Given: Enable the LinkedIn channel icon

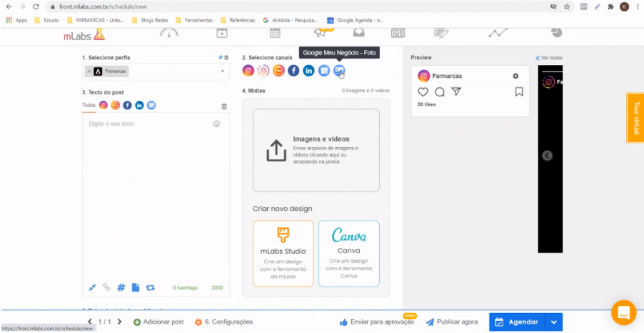Looking at the screenshot, I should pos(308,70).
